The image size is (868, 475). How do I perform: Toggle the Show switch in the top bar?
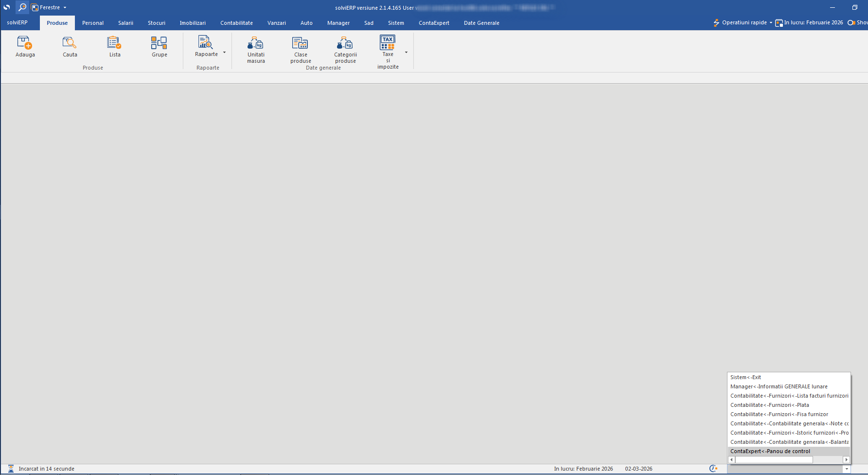pos(851,23)
